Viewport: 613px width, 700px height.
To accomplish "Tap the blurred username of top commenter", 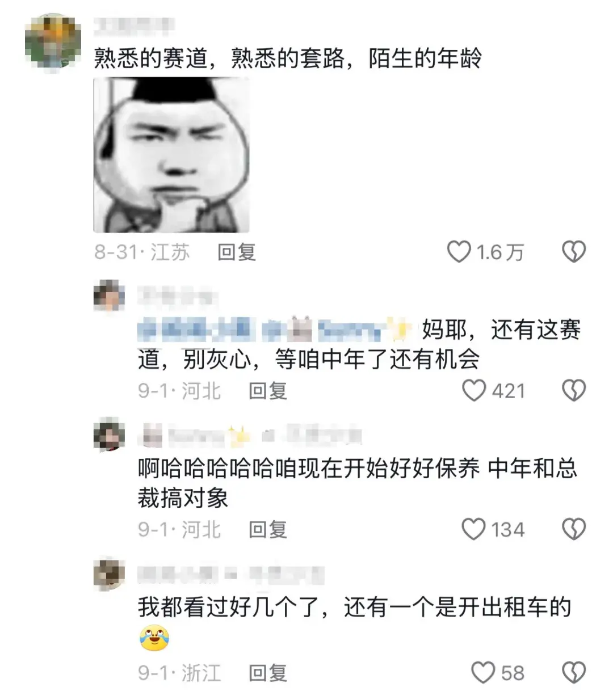I will 133,24.
